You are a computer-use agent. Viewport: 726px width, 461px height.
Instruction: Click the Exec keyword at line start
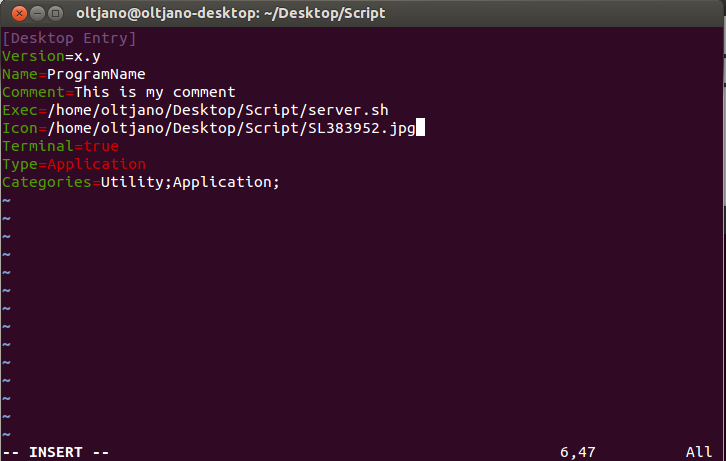tap(20, 110)
